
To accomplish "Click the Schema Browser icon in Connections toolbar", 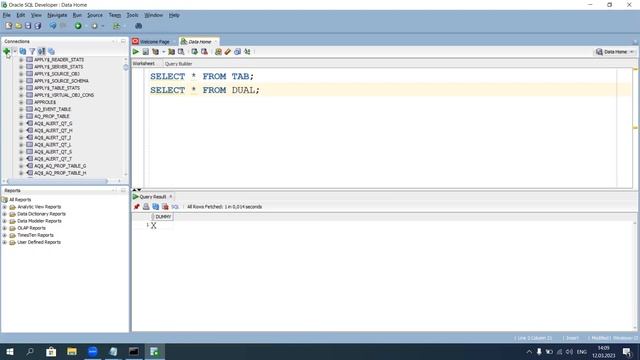I will (x=42, y=51).
